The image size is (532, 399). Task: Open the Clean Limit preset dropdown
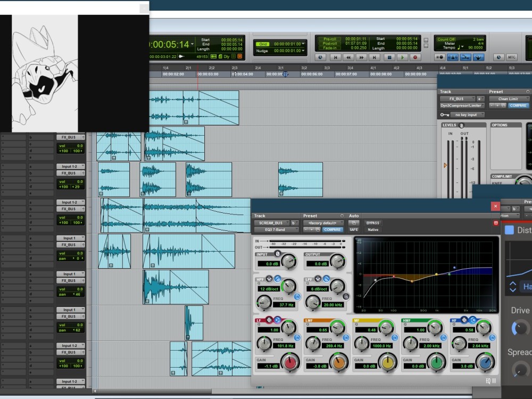[x=509, y=99]
